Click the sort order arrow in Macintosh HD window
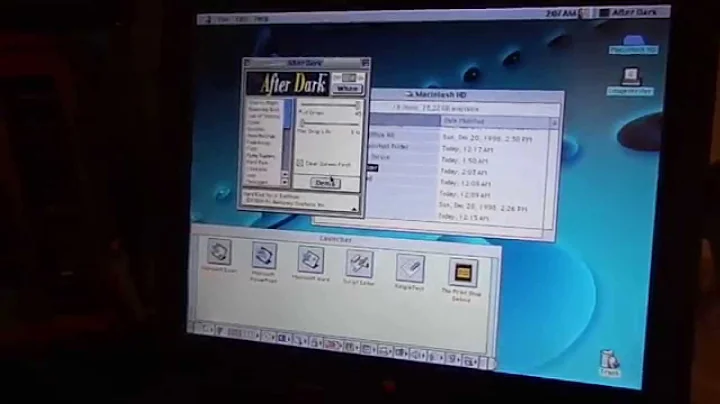The width and height of the screenshot is (720, 404). point(554,123)
